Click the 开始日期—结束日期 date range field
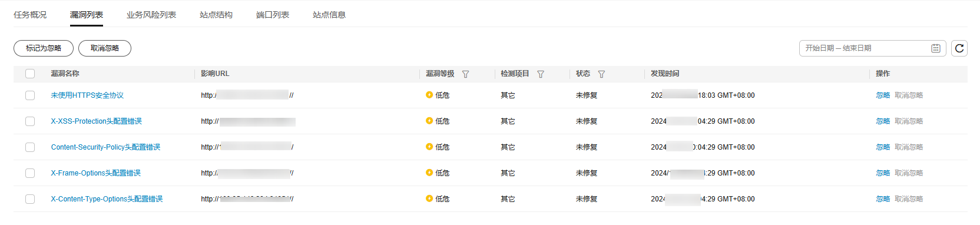 point(873,48)
